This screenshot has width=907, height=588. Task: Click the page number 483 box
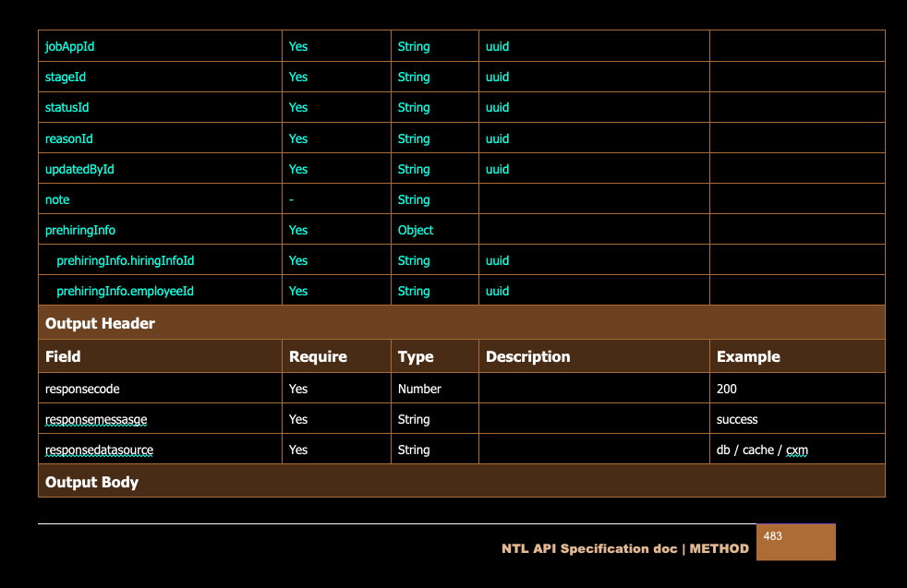tap(795, 542)
